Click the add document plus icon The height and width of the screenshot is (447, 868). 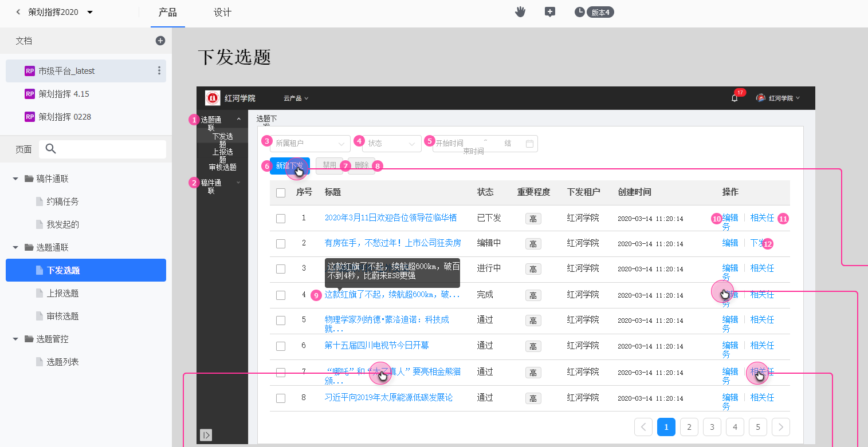pyautogui.click(x=160, y=41)
